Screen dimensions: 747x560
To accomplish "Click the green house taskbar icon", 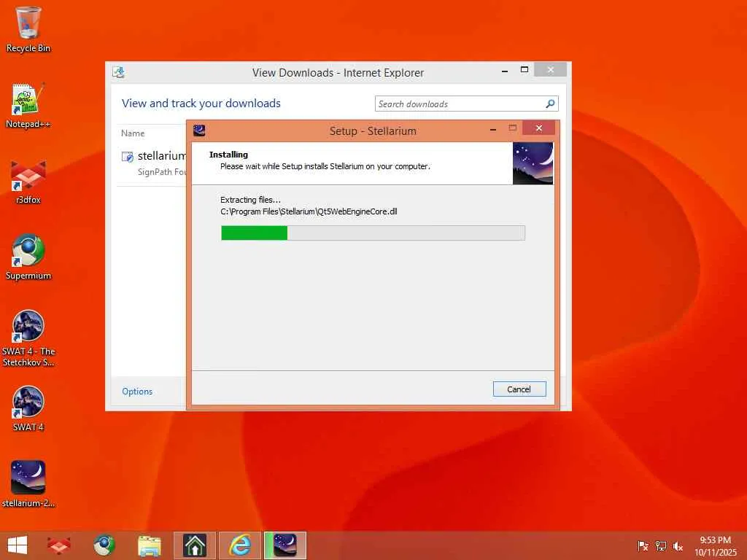I will click(x=195, y=545).
